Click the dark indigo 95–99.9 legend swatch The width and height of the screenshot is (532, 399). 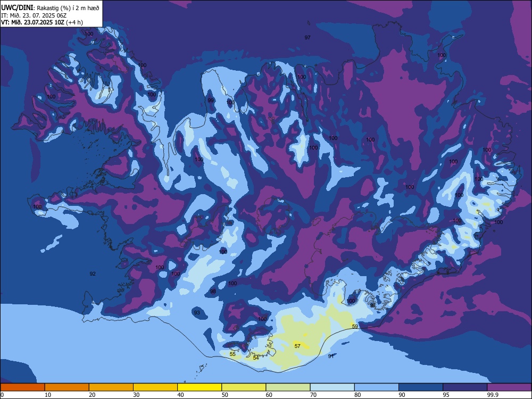click(465, 387)
